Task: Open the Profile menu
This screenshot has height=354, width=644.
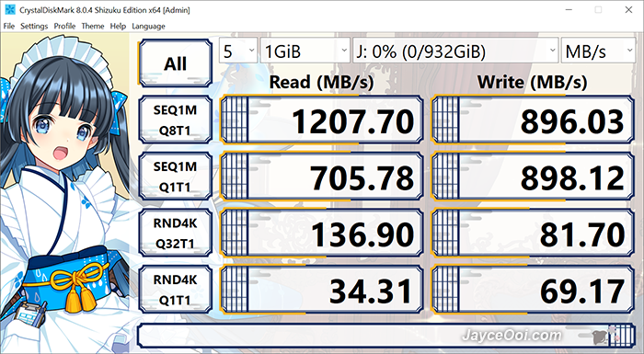Action: tap(64, 26)
